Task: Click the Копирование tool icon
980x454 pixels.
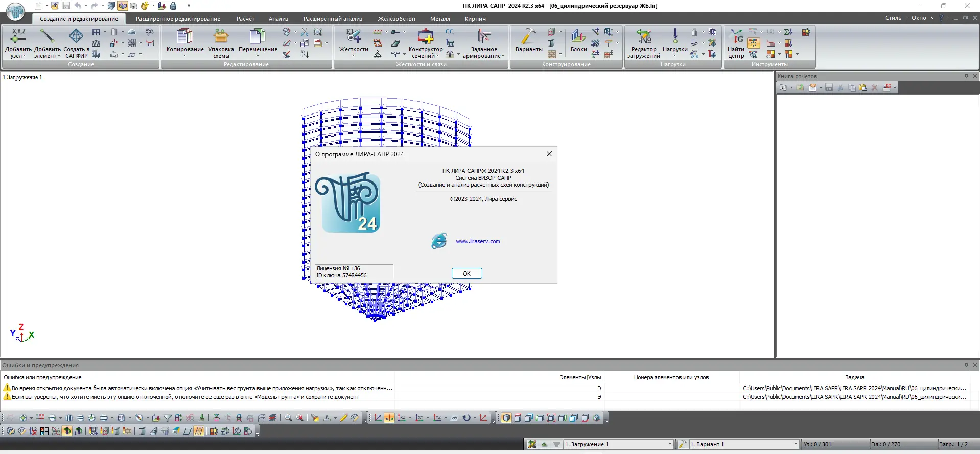Action: point(184,37)
